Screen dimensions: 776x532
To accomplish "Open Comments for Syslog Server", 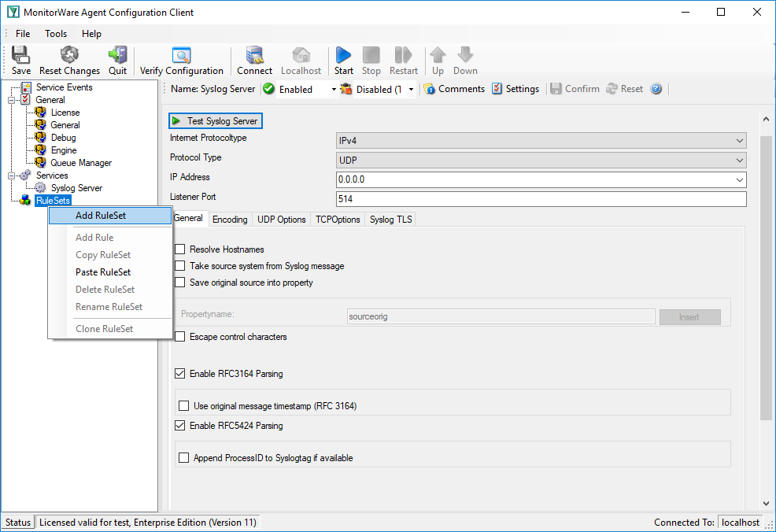I will point(454,89).
